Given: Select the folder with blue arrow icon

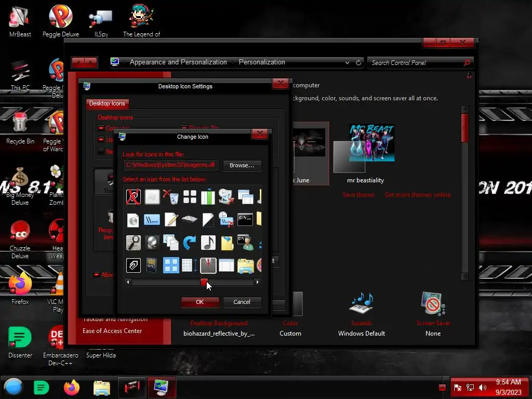Looking at the screenshot, I should (227, 243).
